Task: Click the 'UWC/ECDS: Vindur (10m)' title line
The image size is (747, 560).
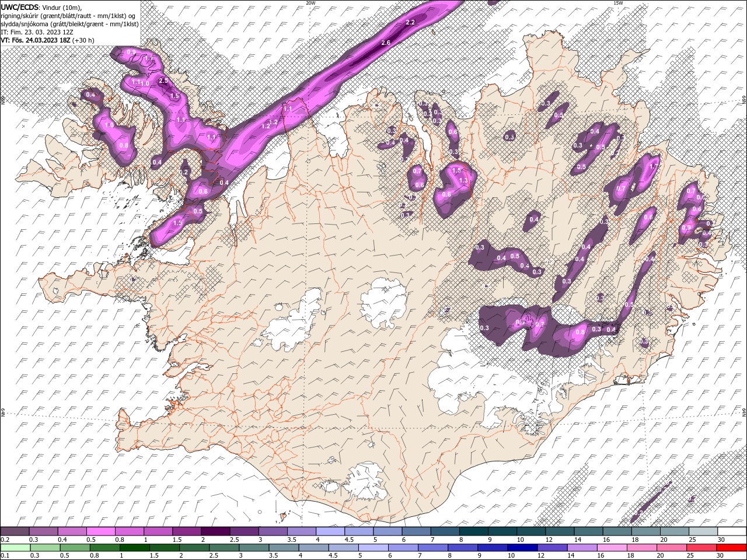Action: point(42,7)
